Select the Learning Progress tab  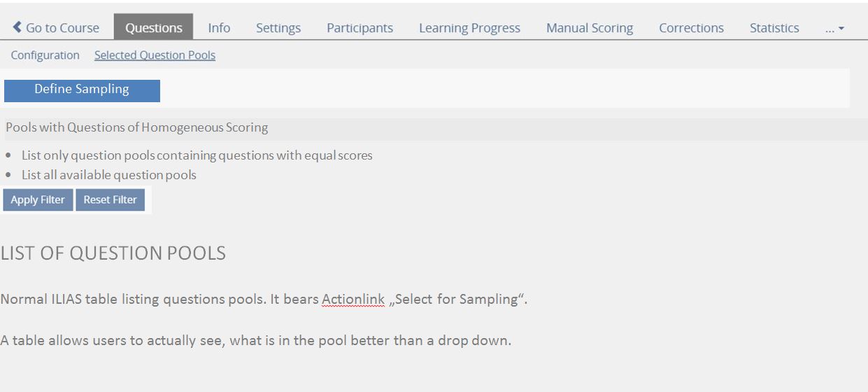pyautogui.click(x=469, y=28)
